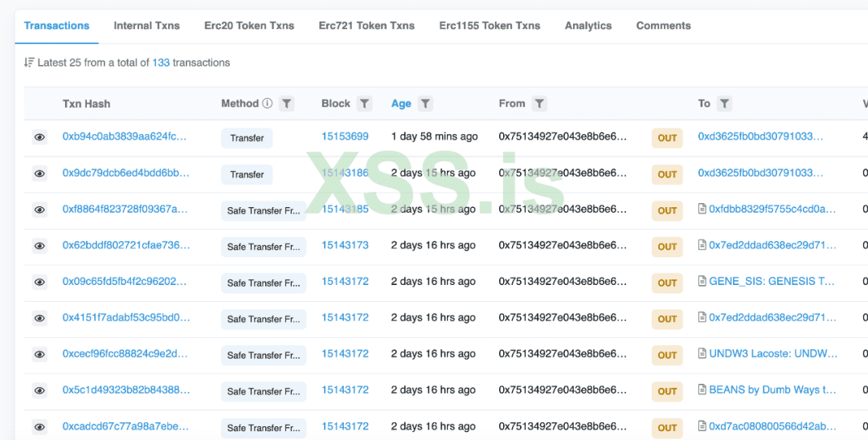Click contract file icon beside 0xfdbb8329f5755c4cd0a

[x=702, y=209]
